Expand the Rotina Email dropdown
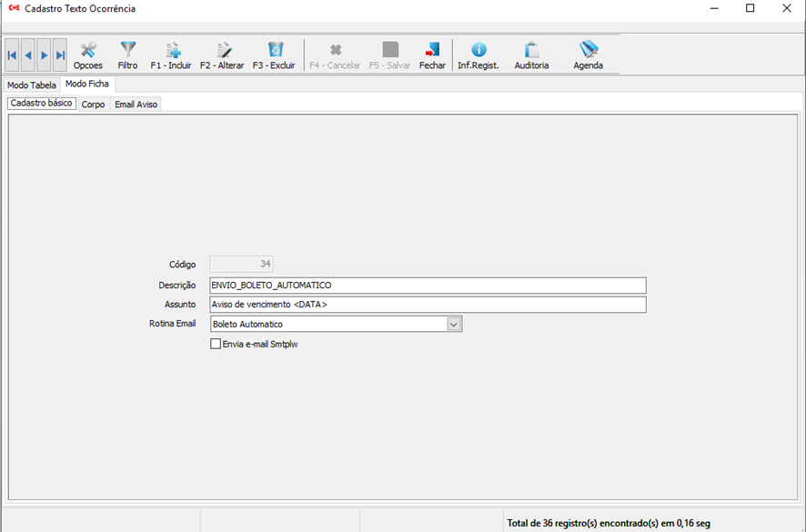Image resolution: width=806 pixels, height=532 pixels. click(454, 324)
